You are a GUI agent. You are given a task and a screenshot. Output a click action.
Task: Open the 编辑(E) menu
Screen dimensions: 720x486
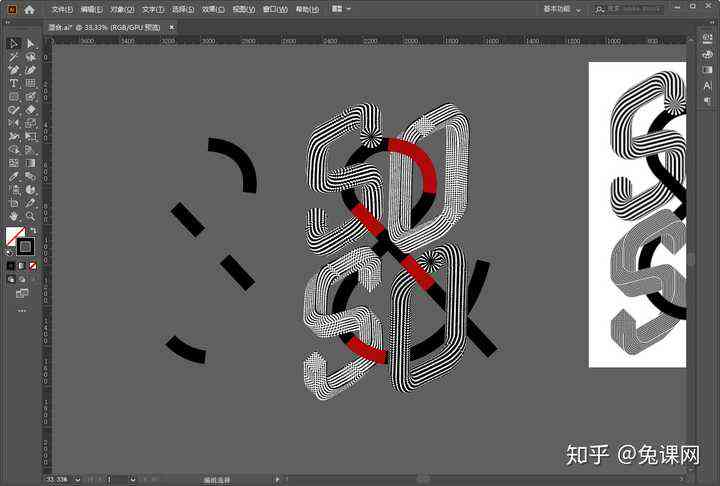click(91, 9)
